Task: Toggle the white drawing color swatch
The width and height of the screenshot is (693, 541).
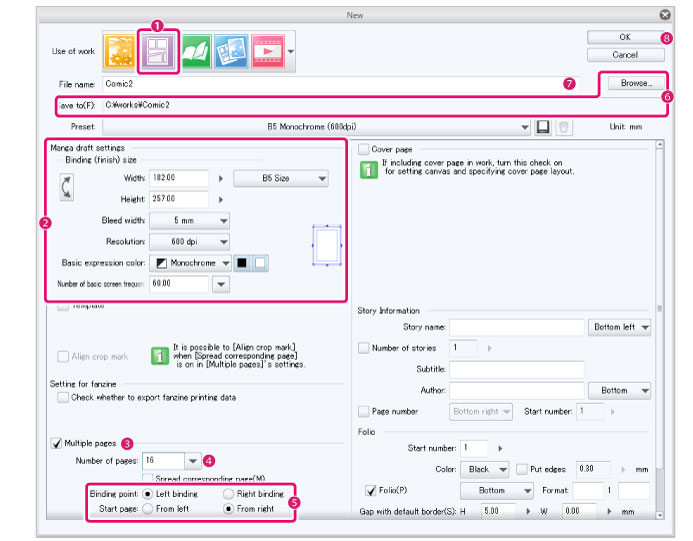Action: pyautogui.click(x=260, y=263)
